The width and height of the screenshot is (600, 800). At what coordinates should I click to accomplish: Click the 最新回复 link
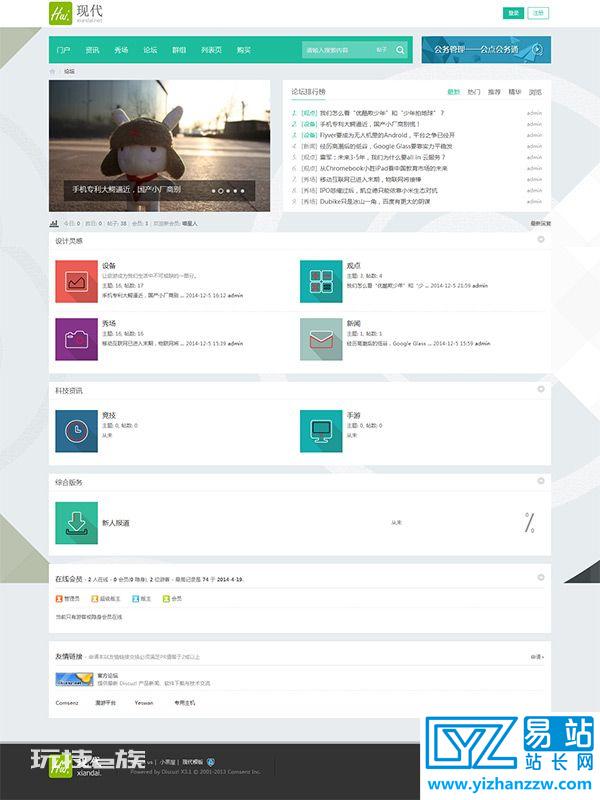(x=541, y=223)
